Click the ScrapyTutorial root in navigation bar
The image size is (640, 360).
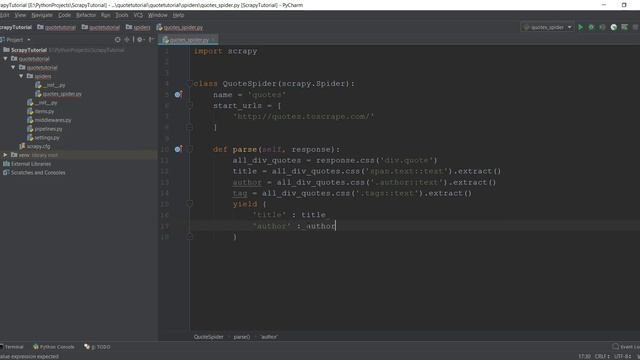pos(16,27)
